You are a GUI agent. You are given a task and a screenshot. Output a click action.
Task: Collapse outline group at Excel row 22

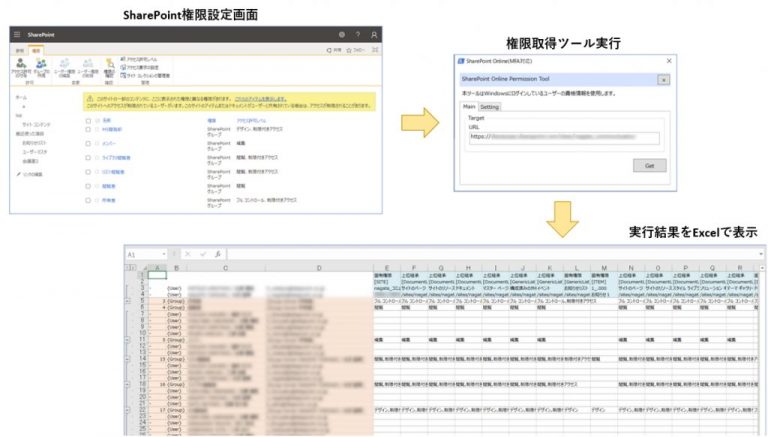click(127, 410)
